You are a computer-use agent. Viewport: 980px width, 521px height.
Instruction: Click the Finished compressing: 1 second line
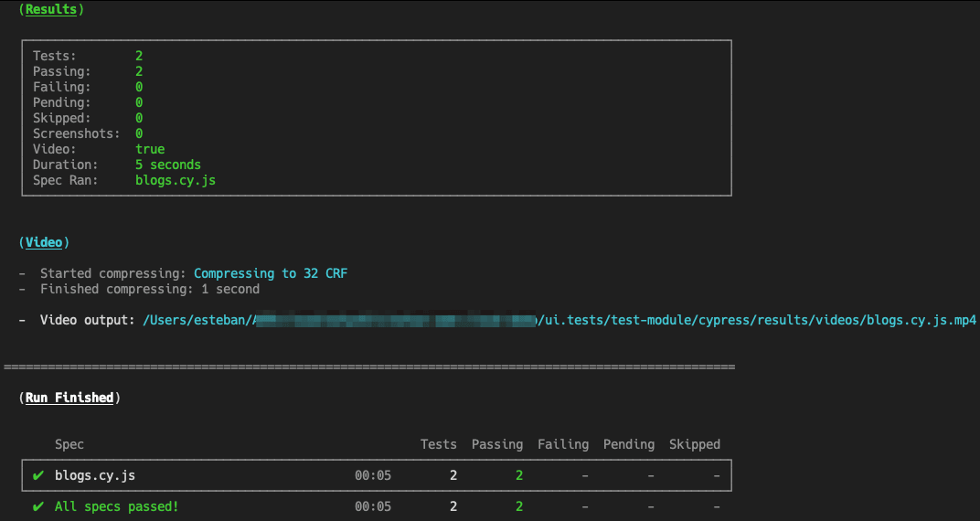click(150, 289)
